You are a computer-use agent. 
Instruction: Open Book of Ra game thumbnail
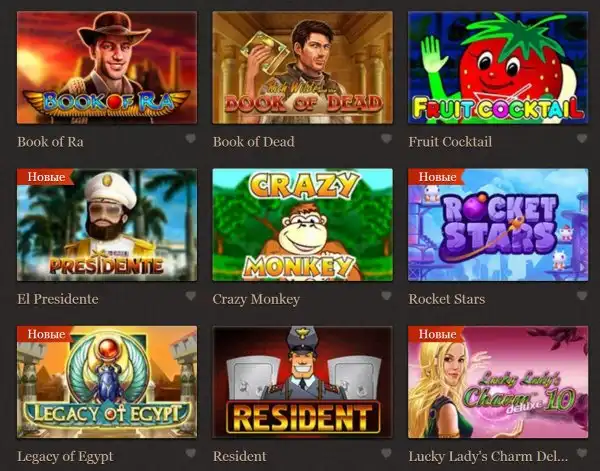coord(107,67)
